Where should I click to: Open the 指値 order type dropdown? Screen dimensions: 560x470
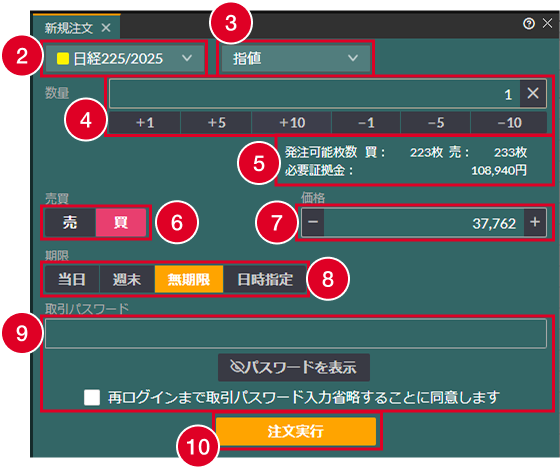(296, 58)
